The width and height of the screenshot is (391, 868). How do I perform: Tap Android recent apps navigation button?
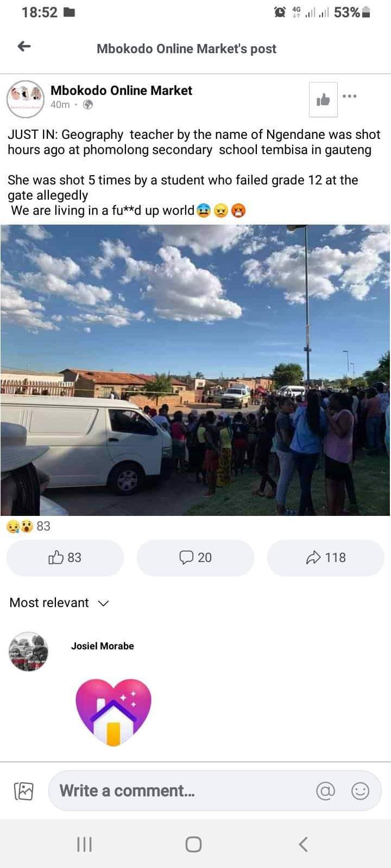click(84, 844)
